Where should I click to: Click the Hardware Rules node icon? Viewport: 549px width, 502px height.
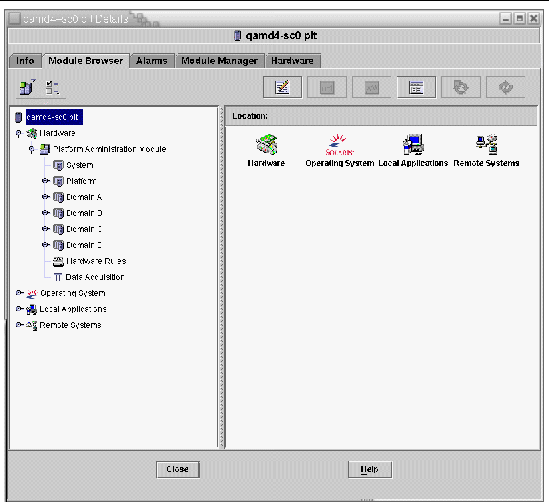(x=58, y=261)
